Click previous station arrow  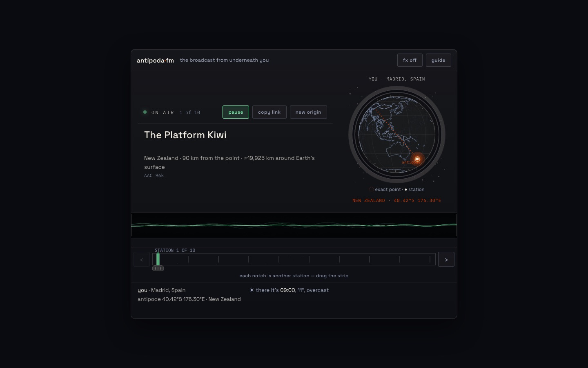(x=142, y=260)
